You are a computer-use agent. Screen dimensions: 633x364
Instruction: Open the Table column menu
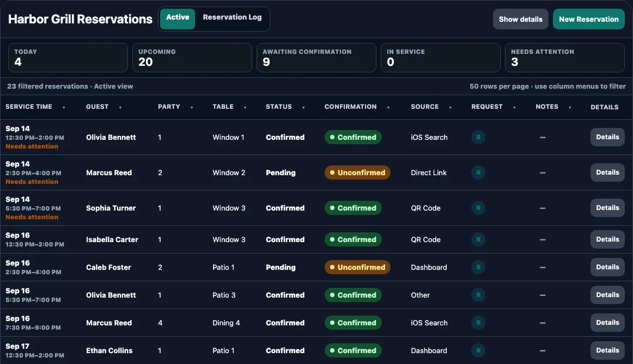245,107
